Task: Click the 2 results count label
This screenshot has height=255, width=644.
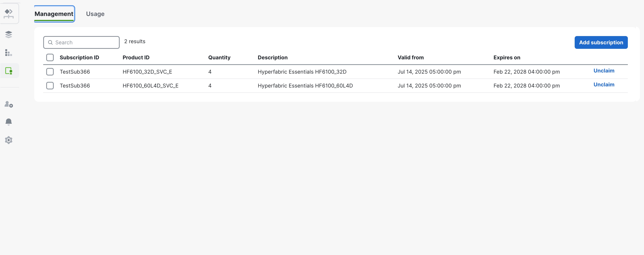Action: point(135,41)
